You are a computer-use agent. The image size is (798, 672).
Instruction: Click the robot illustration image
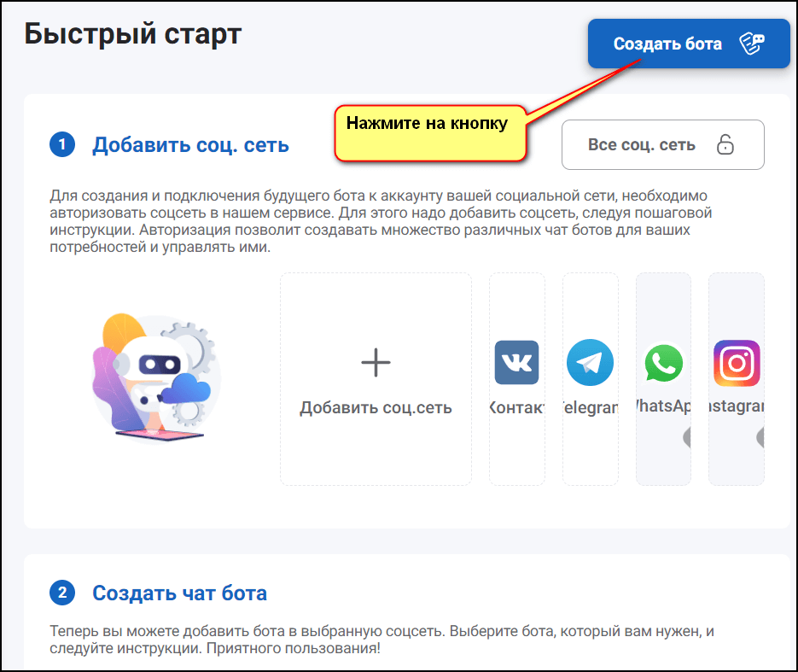tap(155, 377)
